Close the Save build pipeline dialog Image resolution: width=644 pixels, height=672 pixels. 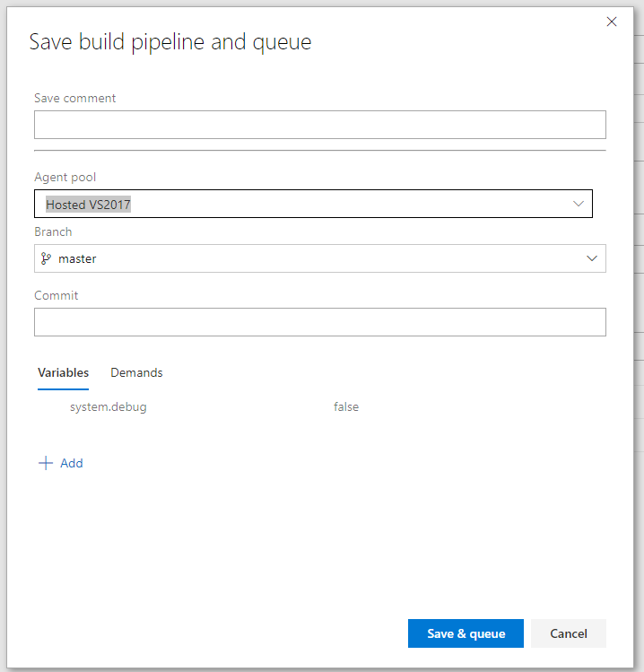coord(612,22)
